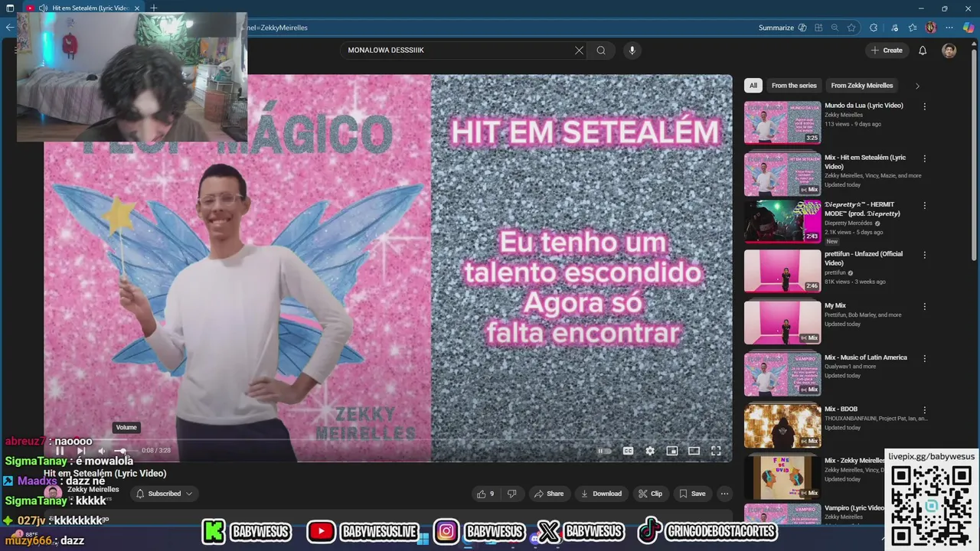Open a new browser tab with the plus

click(x=153, y=8)
